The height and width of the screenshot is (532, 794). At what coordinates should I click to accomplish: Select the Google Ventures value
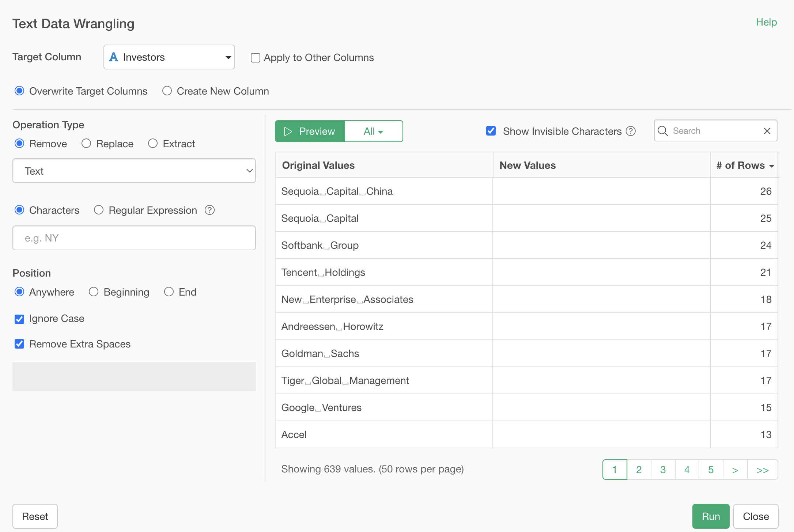321,407
